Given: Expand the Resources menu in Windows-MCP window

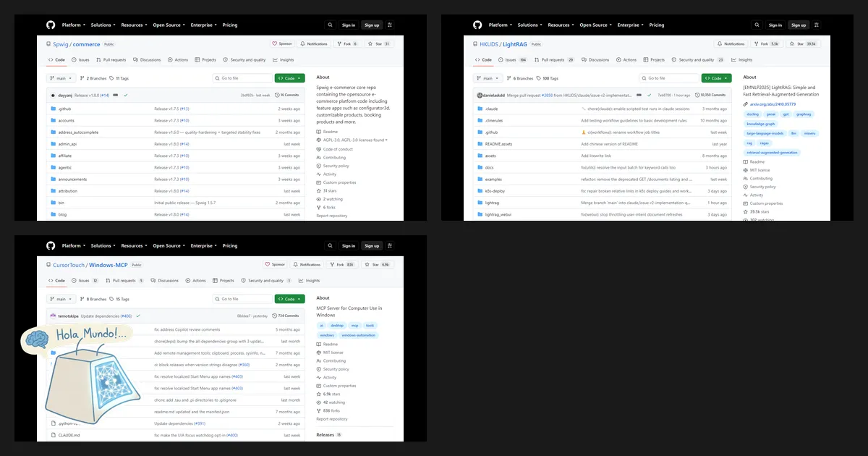Looking at the screenshot, I should coord(133,245).
